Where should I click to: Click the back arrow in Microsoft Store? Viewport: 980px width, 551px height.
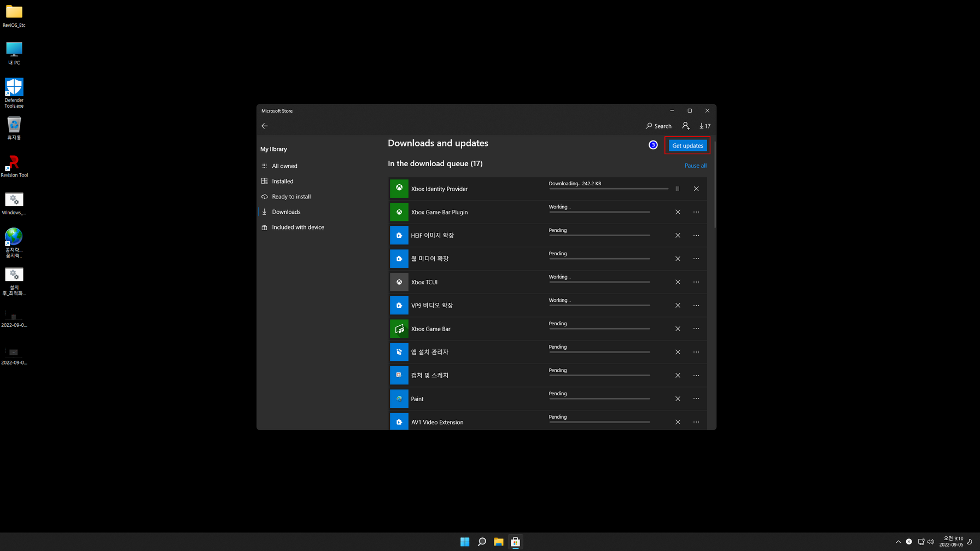pyautogui.click(x=265, y=126)
